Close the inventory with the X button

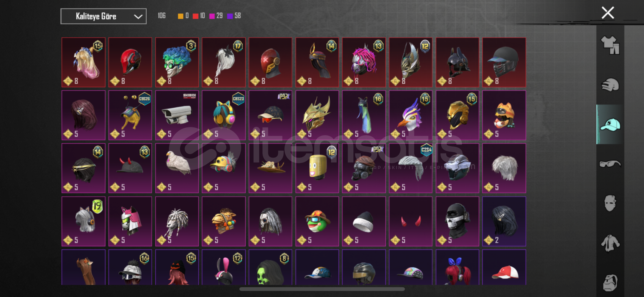pyautogui.click(x=608, y=13)
